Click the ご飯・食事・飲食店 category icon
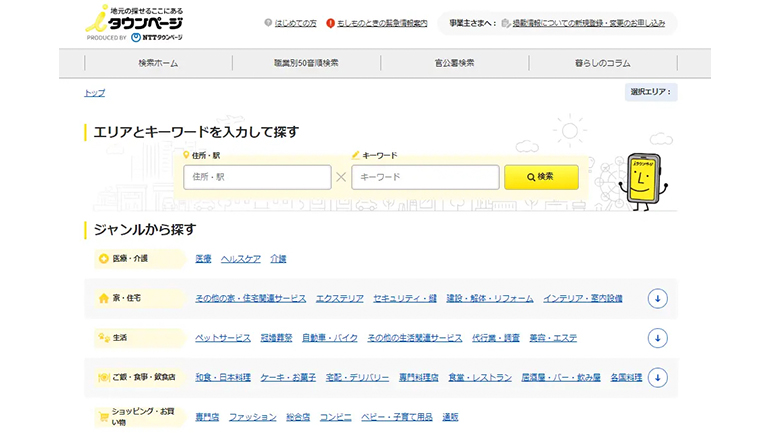Viewport: 770px width, 433px height. [103, 378]
